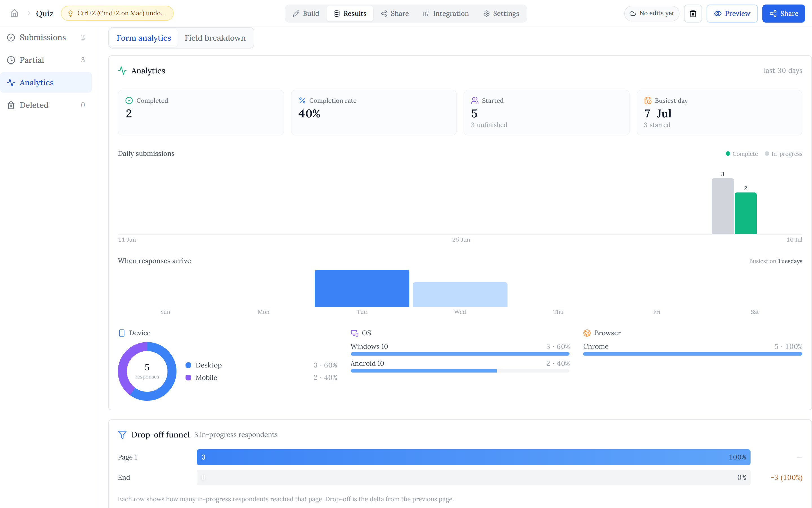Viewport: 812px width, 508px height.
Task: Click the End funnel bar
Action: click(473, 478)
